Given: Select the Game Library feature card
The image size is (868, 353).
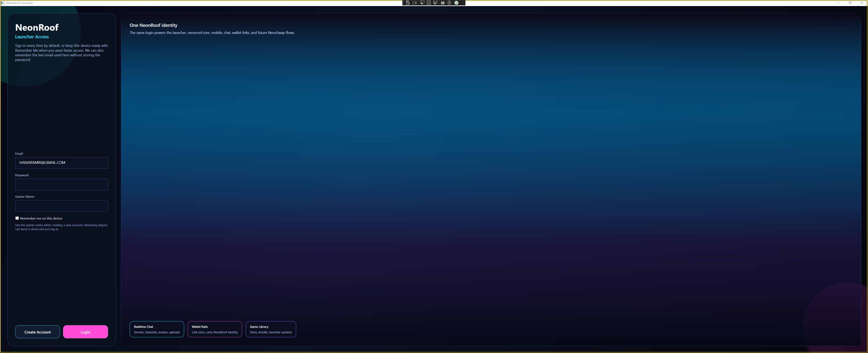Looking at the screenshot, I should tap(271, 329).
